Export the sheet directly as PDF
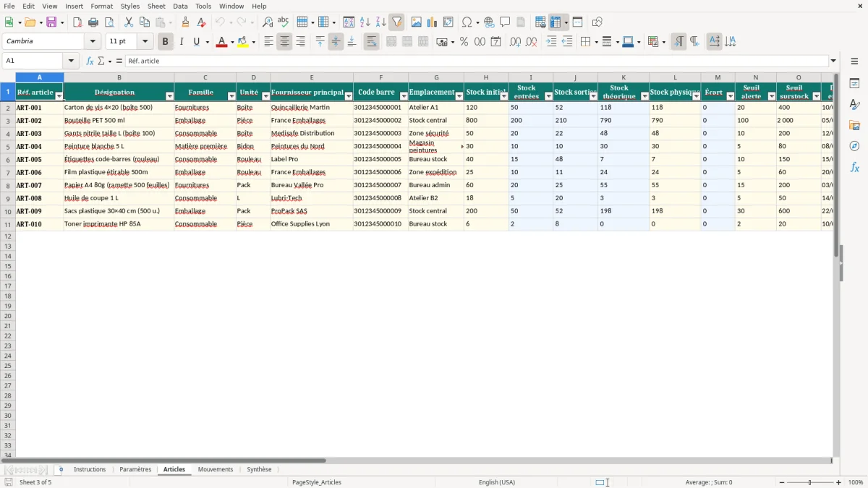 77,22
